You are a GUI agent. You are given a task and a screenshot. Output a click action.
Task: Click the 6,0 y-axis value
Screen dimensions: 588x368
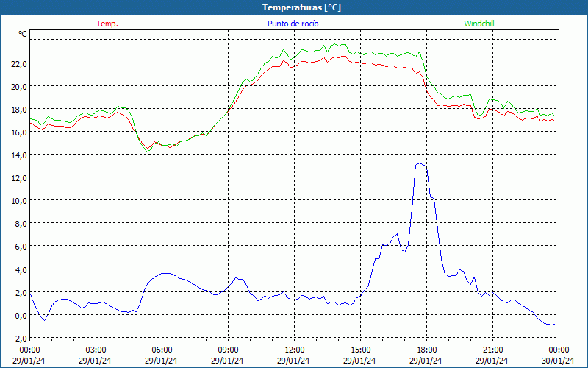[x=21, y=247]
